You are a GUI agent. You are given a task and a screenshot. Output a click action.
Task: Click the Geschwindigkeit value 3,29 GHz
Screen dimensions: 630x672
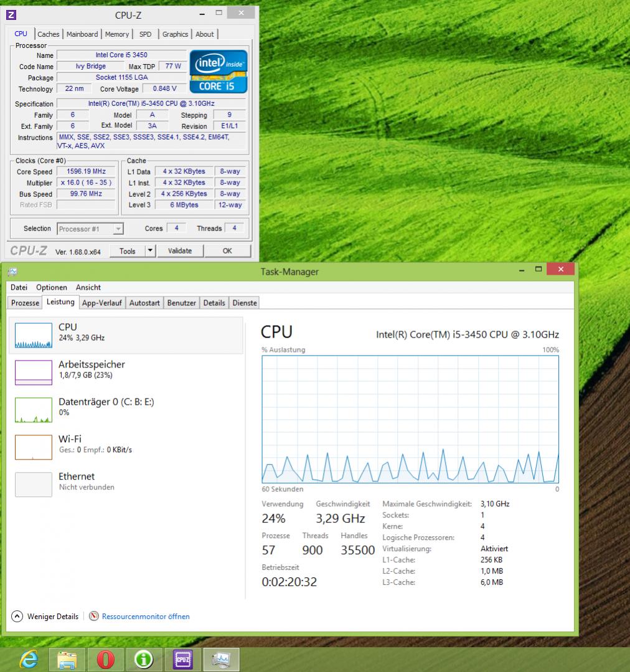pos(341,518)
